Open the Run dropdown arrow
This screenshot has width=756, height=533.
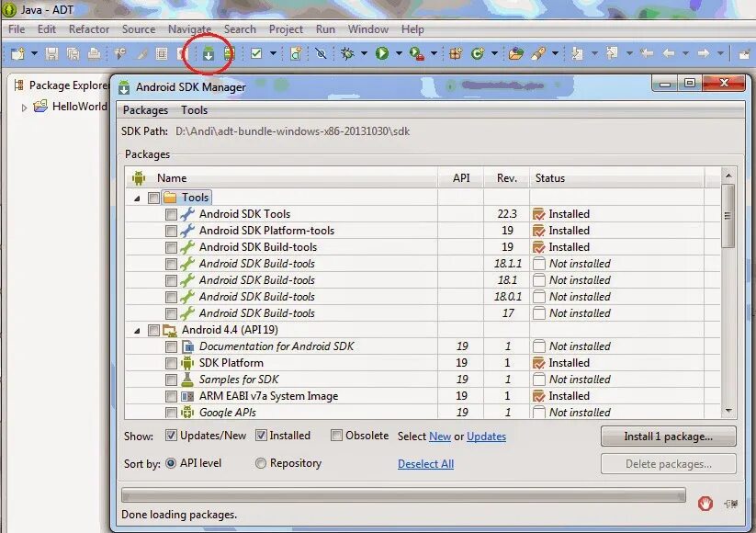point(399,53)
